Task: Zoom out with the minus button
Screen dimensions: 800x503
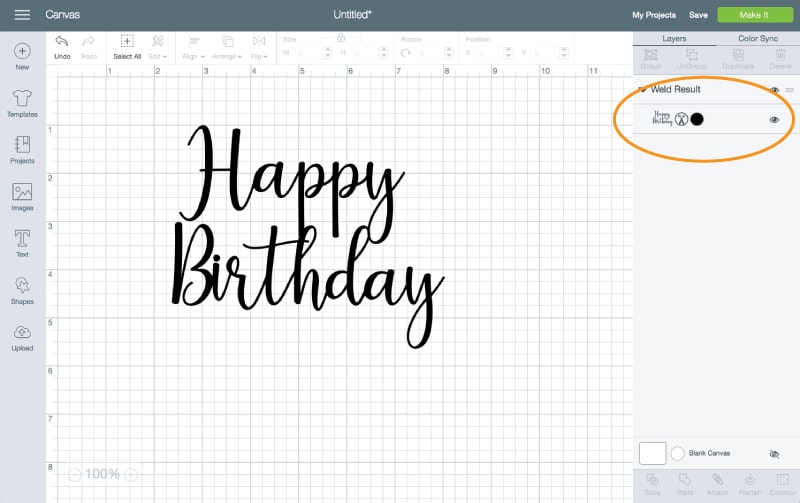Action: [x=75, y=474]
